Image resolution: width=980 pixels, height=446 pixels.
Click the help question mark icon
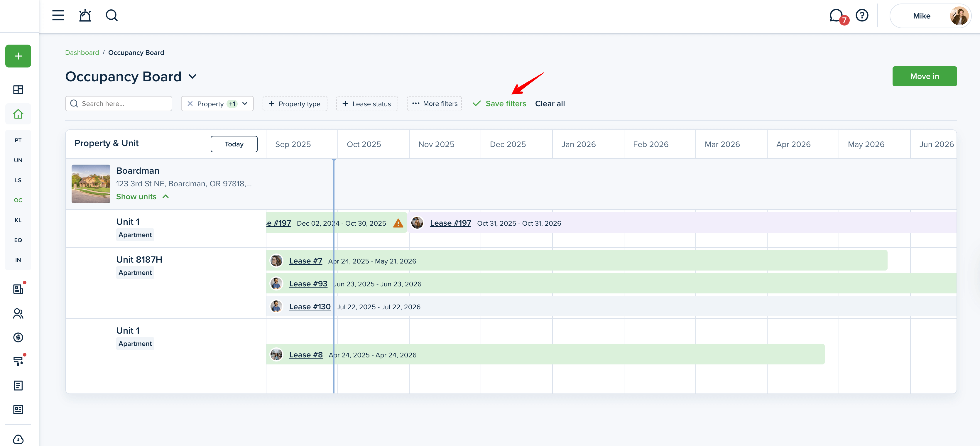point(862,16)
